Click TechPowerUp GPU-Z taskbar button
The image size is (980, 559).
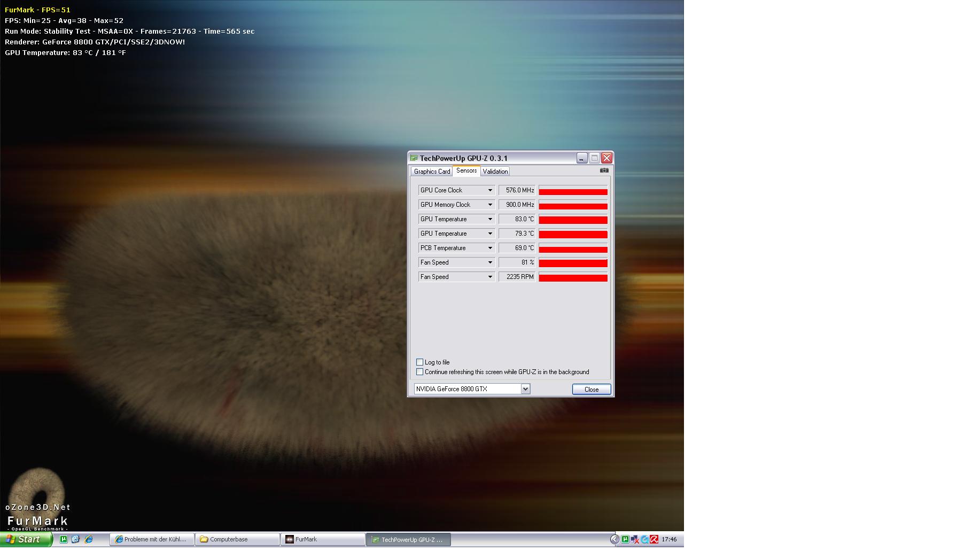tap(408, 540)
